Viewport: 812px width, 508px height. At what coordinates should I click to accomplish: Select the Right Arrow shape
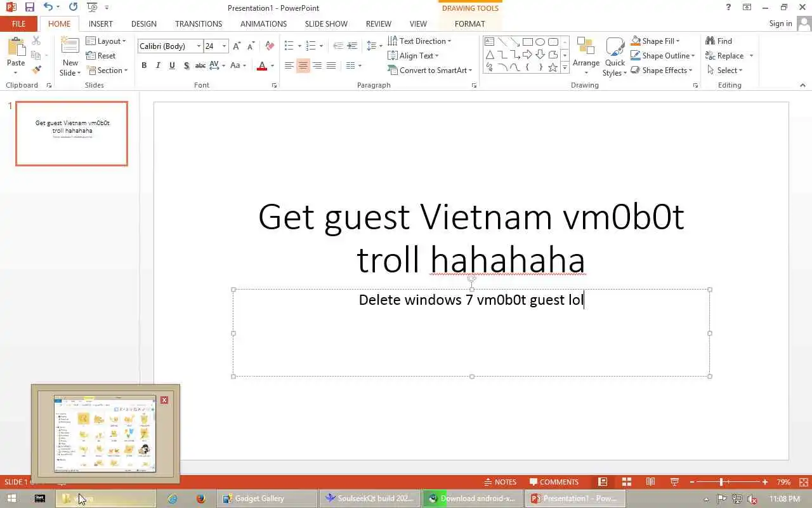coord(527,55)
